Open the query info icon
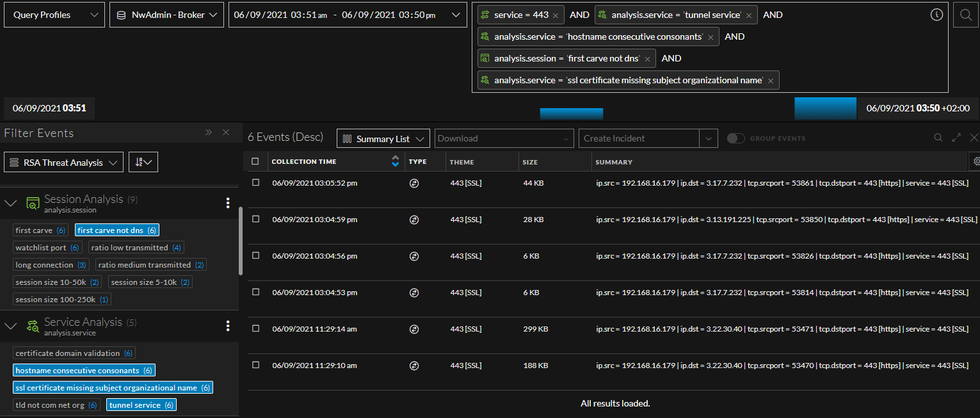 pos(936,15)
